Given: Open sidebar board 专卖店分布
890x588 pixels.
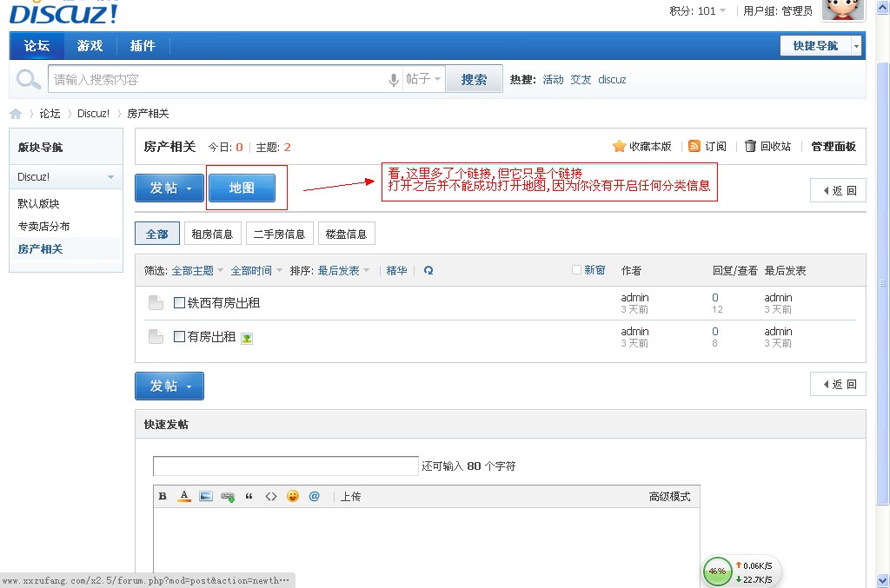Looking at the screenshot, I should pyautogui.click(x=43, y=226).
